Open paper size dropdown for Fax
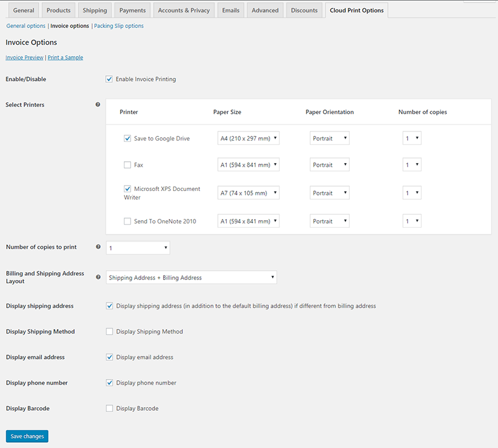498x448 pixels. coord(248,164)
